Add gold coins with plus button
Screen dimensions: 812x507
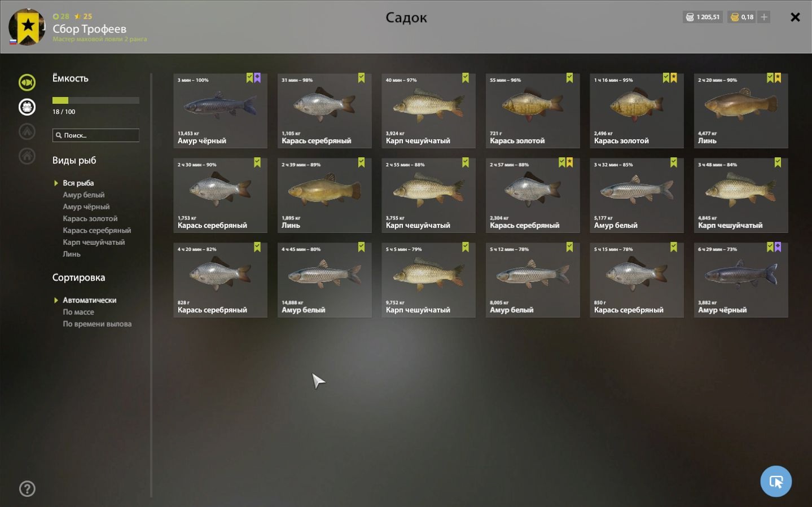click(x=764, y=17)
